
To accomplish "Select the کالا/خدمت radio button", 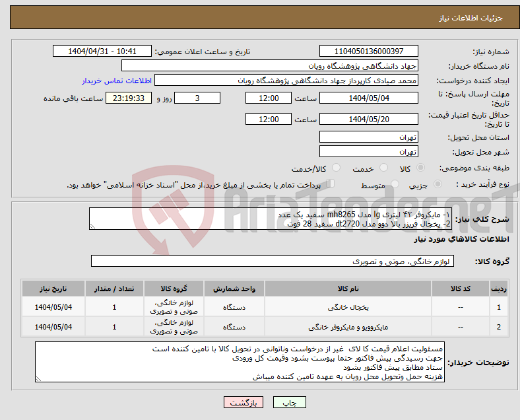I will coord(336,168).
